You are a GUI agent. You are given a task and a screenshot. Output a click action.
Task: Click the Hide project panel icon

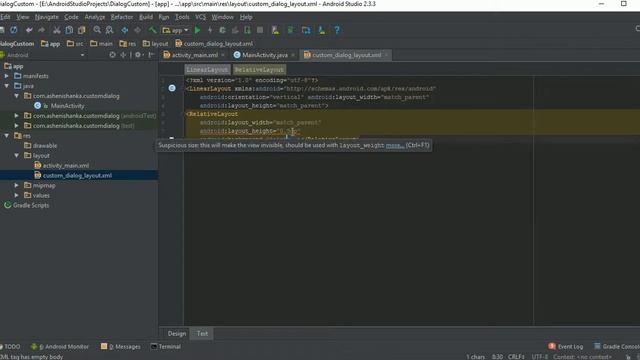(x=151, y=55)
